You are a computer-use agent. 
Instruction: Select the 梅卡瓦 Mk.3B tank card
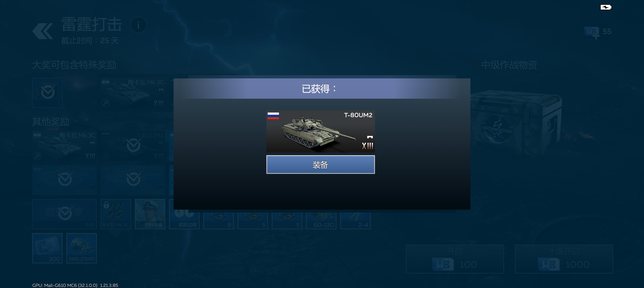(x=64, y=180)
